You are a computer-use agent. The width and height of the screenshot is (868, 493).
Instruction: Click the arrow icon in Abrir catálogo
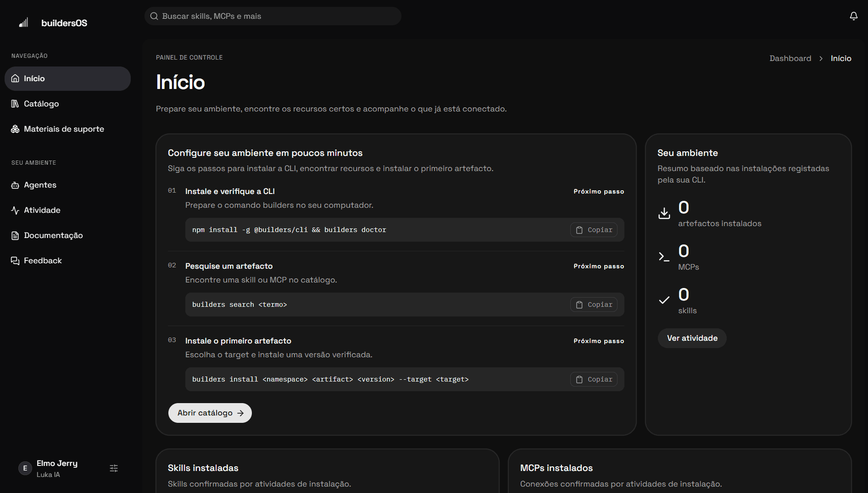240,413
